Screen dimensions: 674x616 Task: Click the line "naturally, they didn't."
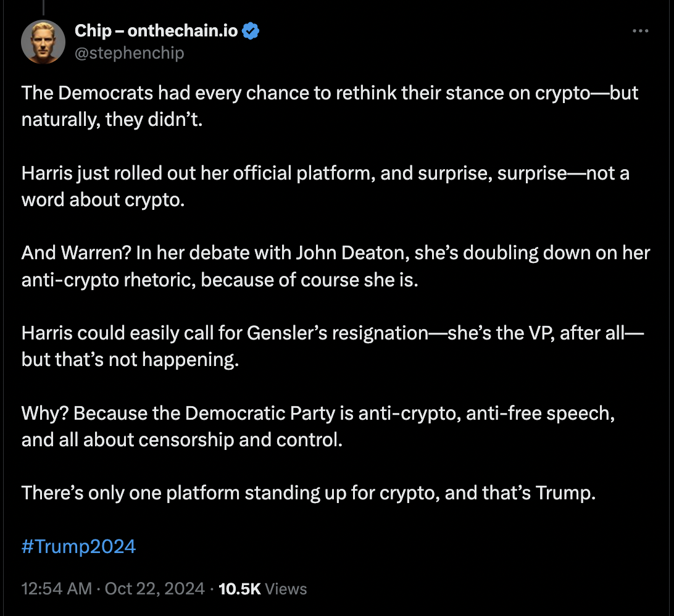point(112,120)
